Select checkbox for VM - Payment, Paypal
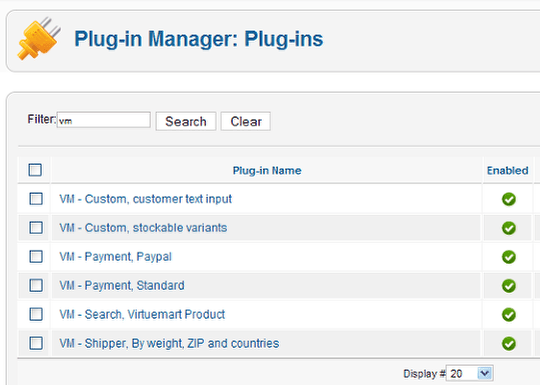 click(36, 257)
